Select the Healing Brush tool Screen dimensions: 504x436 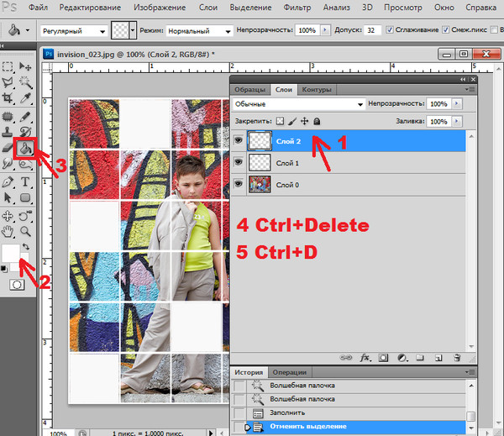(8, 117)
